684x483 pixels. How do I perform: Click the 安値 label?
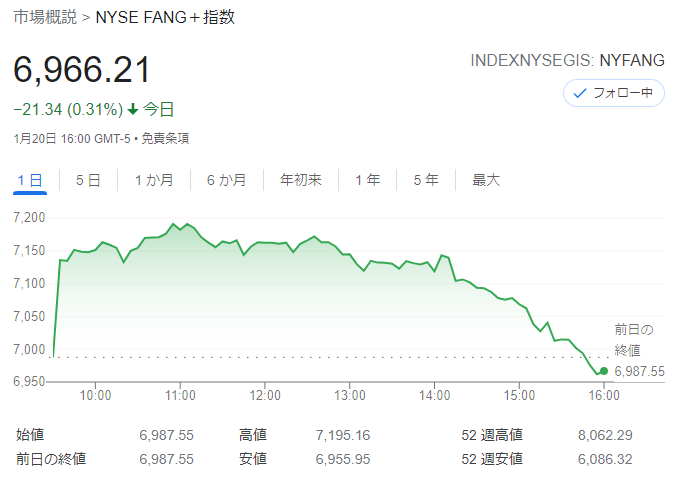point(253,459)
